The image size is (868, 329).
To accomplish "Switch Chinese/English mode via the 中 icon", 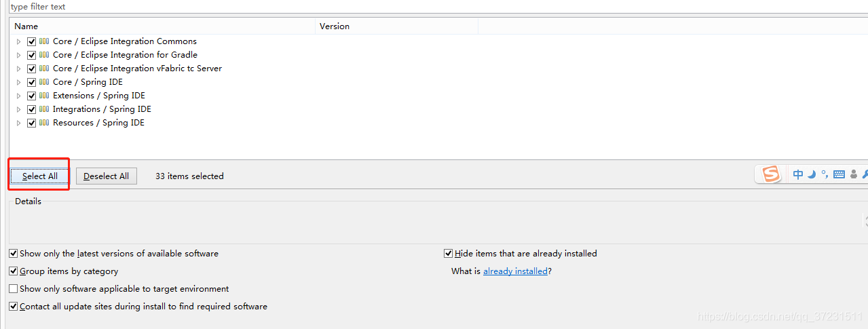I will tap(798, 174).
